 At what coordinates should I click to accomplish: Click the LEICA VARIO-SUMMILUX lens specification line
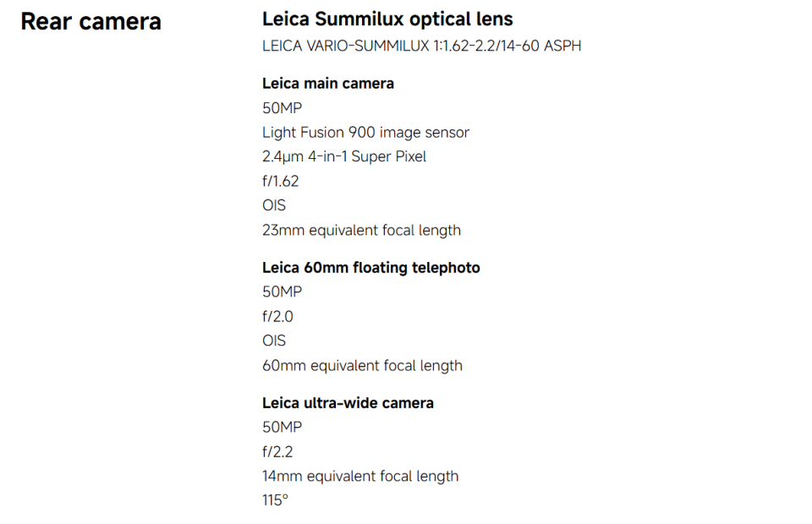click(x=421, y=46)
